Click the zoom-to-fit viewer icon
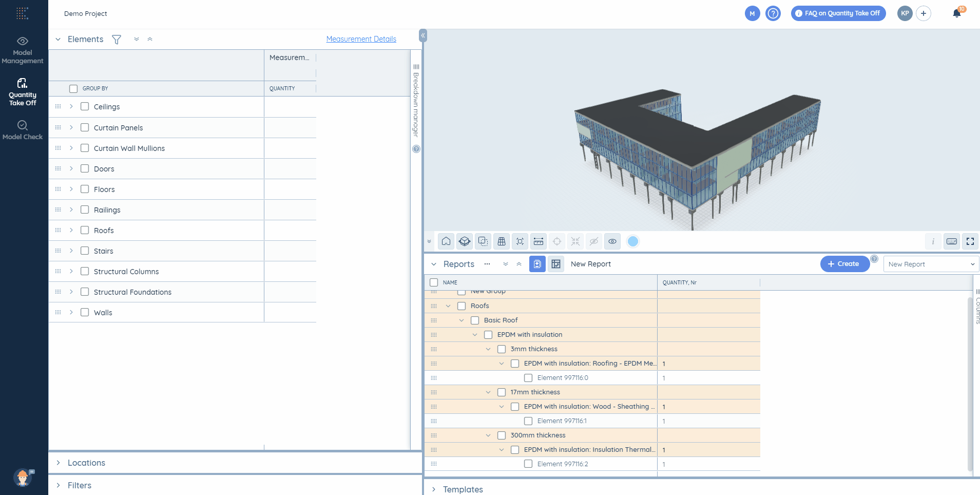The height and width of the screenshot is (495, 980). pyautogui.click(x=520, y=241)
